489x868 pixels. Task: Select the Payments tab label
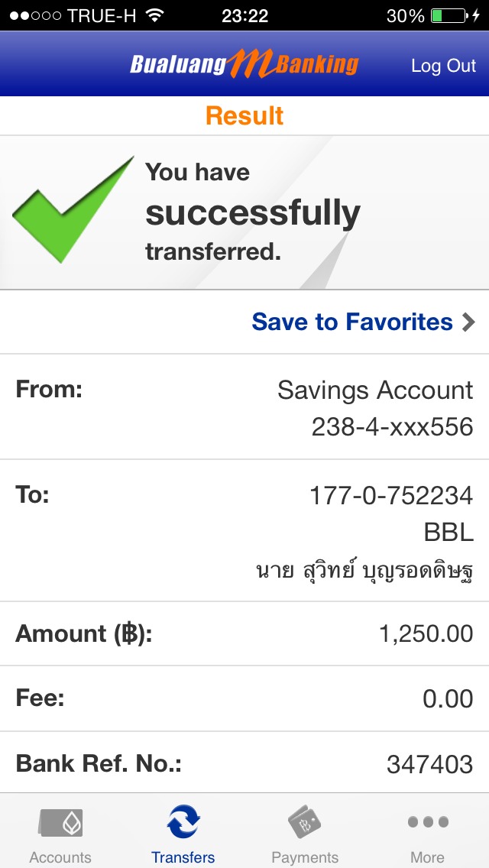305,857
